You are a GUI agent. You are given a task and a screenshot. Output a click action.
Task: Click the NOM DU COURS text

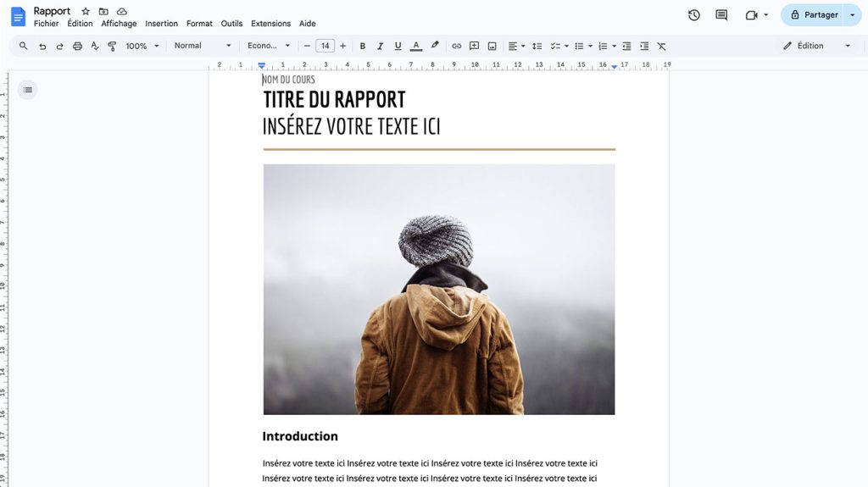[288, 80]
